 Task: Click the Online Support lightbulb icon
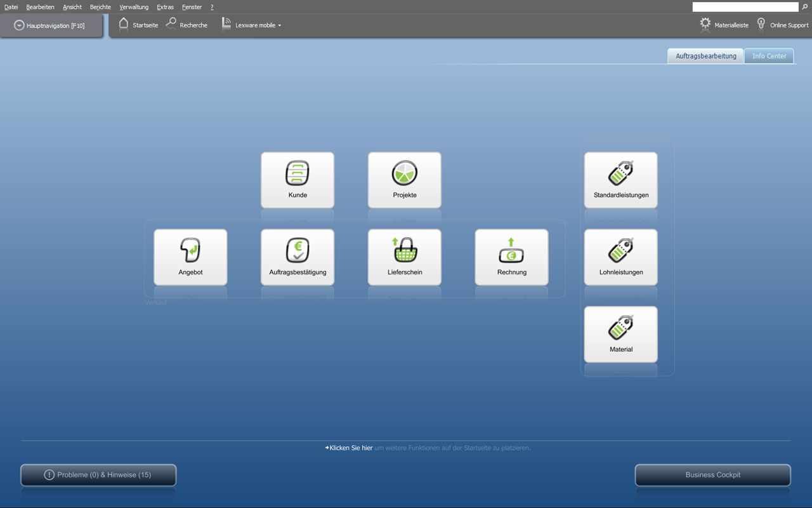pos(761,24)
